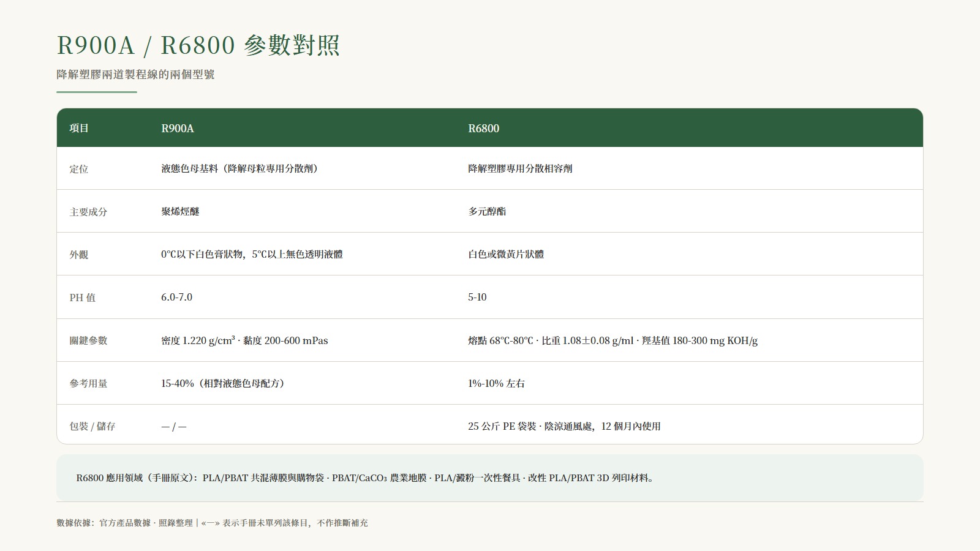
Task: Click the cell '液態色母基料（降解母粒專用分散劑）'
Action: pos(239,168)
